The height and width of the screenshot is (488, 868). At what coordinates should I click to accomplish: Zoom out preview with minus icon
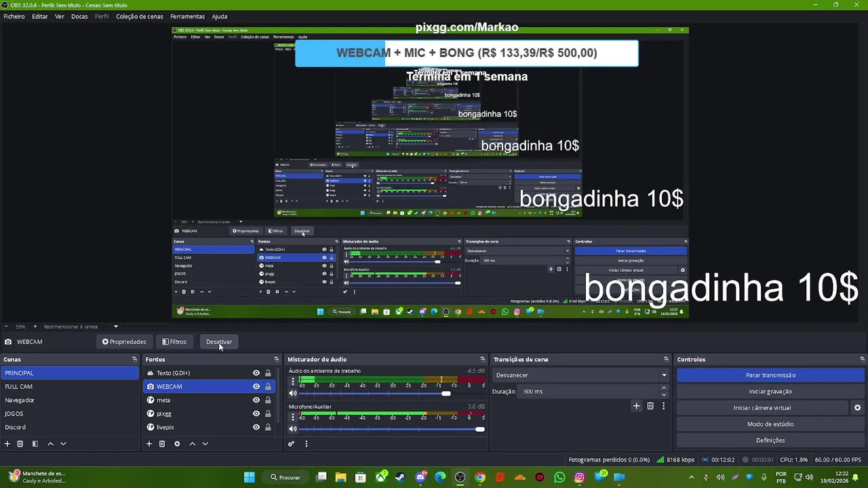(x=6, y=327)
